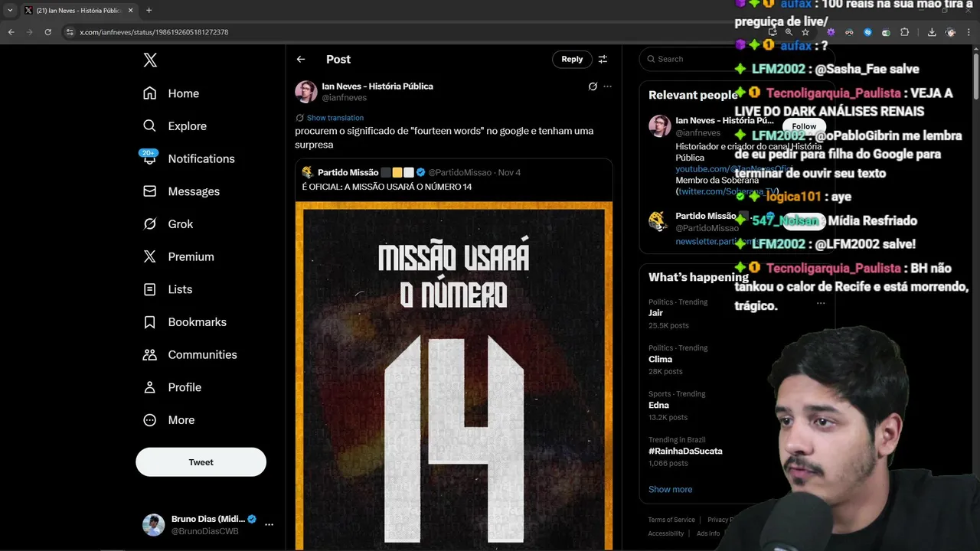
Task: Bookmark page with star icon
Action: (x=805, y=32)
